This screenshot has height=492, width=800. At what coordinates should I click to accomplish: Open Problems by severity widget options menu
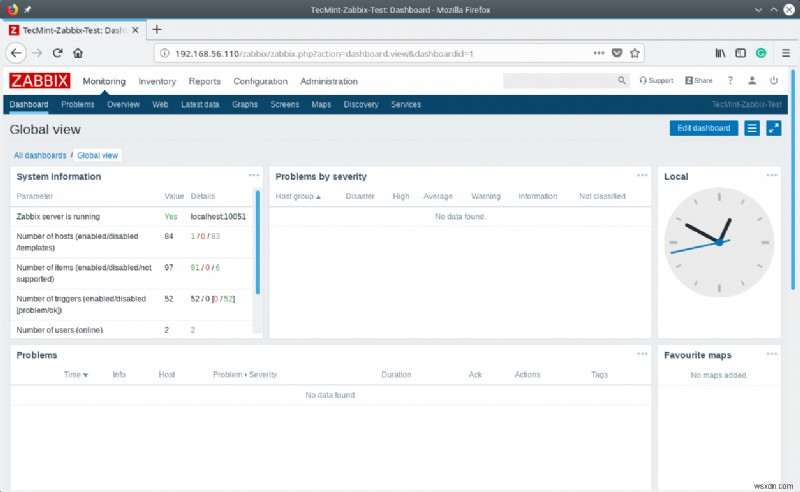pos(642,175)
